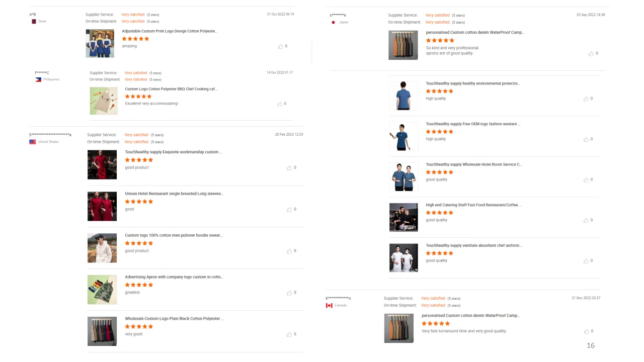The width and height of the screenshot is (644, 362).
Task: Like the 'amazing' review thumbs-up
Action: [x=280, y=46]
